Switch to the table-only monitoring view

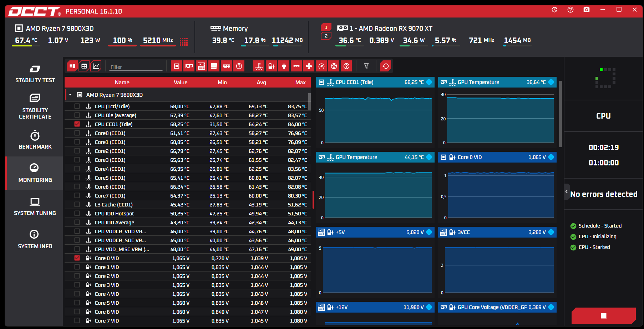click(84, 66)
